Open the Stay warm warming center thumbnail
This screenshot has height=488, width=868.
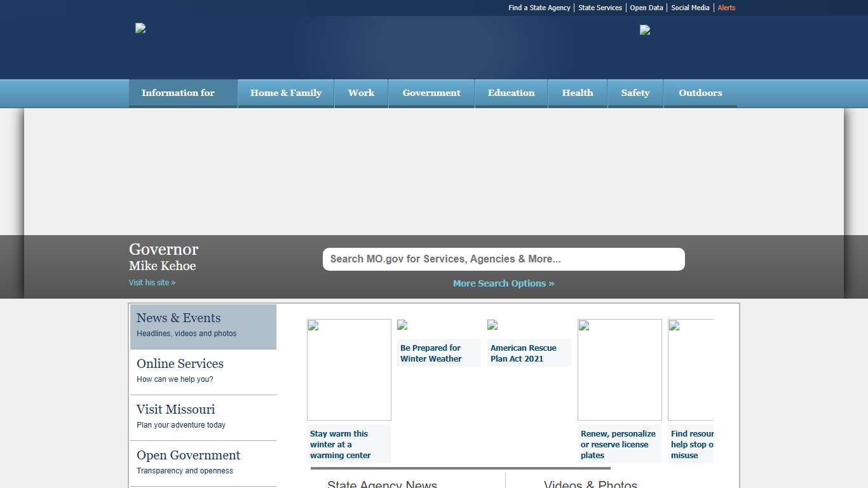pyautogui.click(x=349, y=369)
